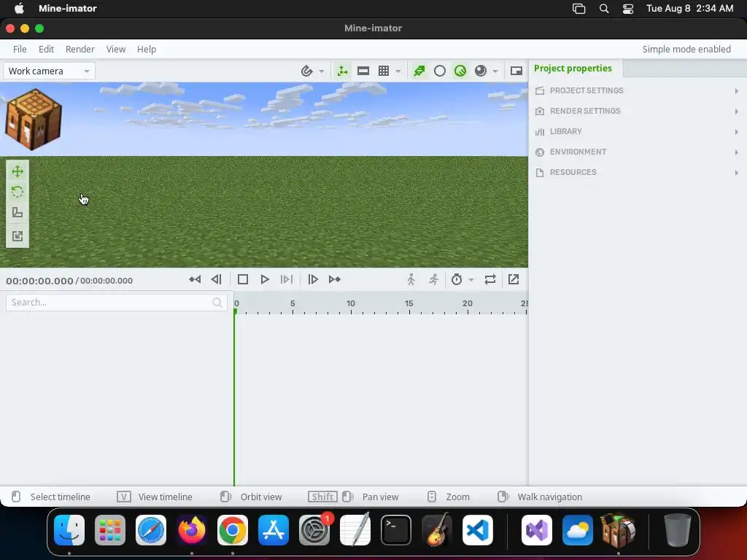Play the animation
The width and height of the screenshot is (747, 560).
pyautogui.click(x=265, y=279)
